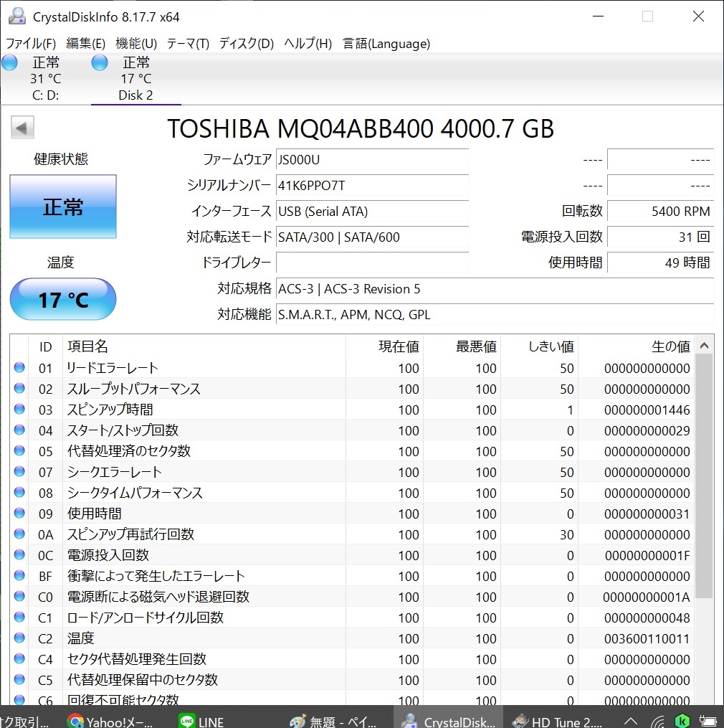This screenshot has height=728, width=724.
Task: Open the 編集(E) menu
Action: (x=86, y=43)
